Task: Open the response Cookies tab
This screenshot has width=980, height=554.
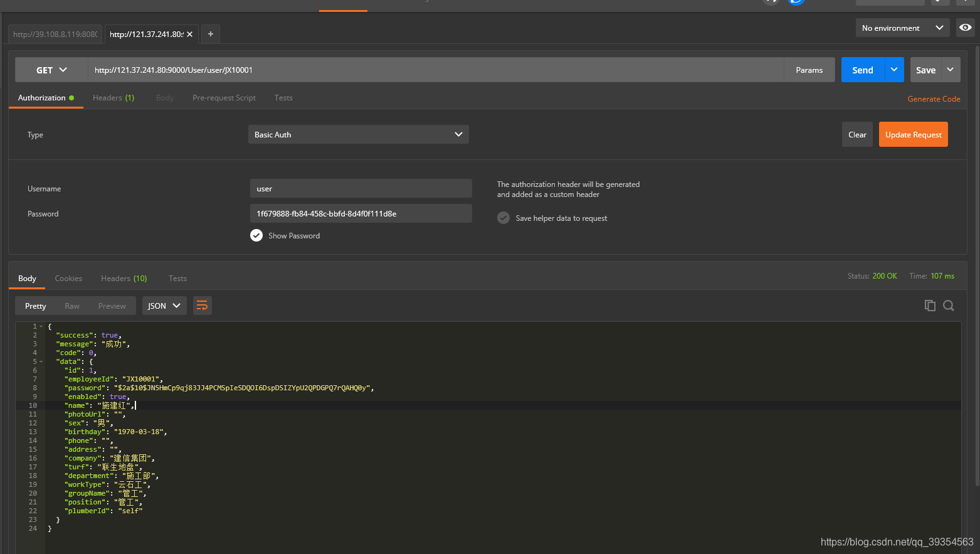Action: [68, 278]
